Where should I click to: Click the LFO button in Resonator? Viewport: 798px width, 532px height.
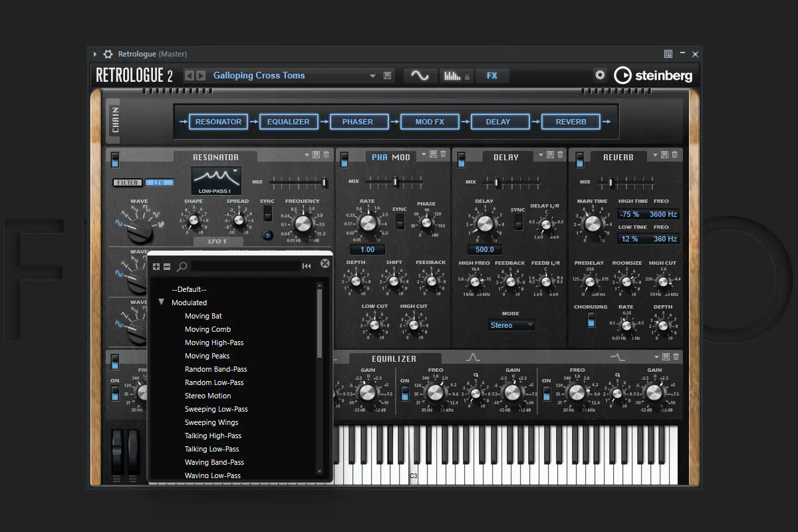[x=159, y=182]
